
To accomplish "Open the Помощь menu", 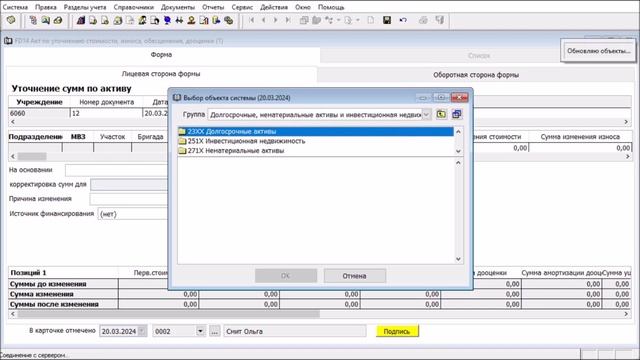I will [331, 7].
